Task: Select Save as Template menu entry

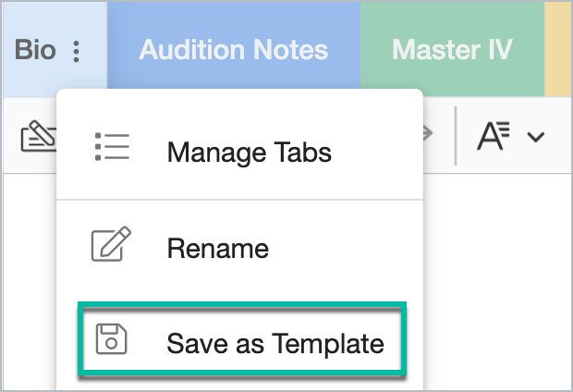Action: [242, 339]
